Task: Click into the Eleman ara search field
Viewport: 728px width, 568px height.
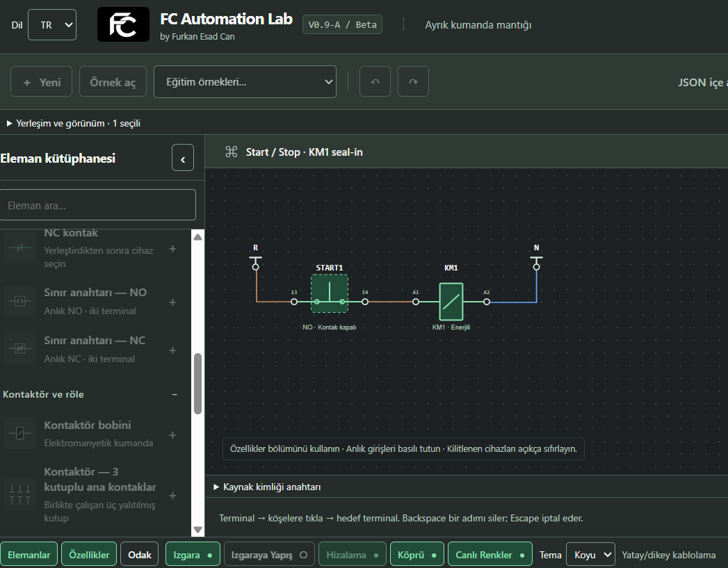Action: [x=98, y=204]
